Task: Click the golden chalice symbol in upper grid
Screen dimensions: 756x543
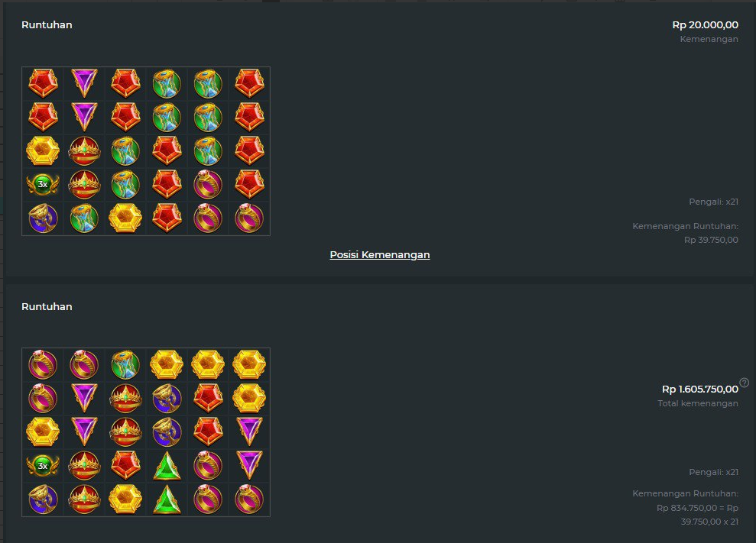Action: pyautogui.click(x=43, y=218)
